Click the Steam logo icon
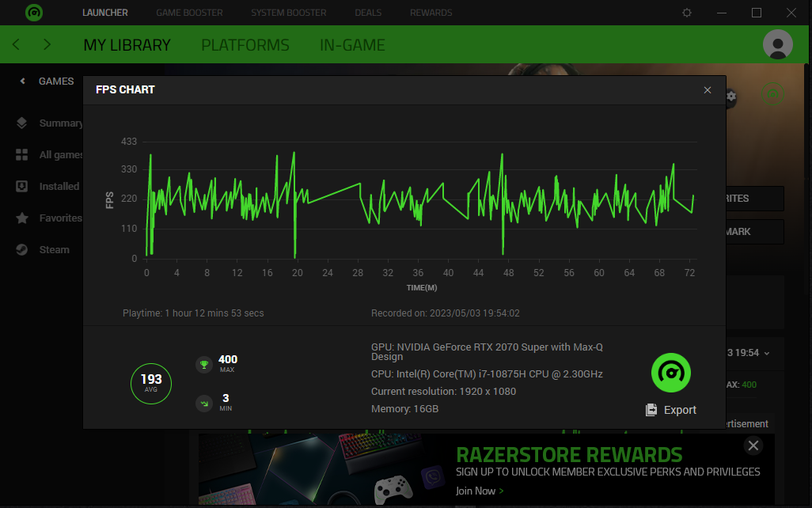Screen dimensions: 812x508 tap(21, 249)
